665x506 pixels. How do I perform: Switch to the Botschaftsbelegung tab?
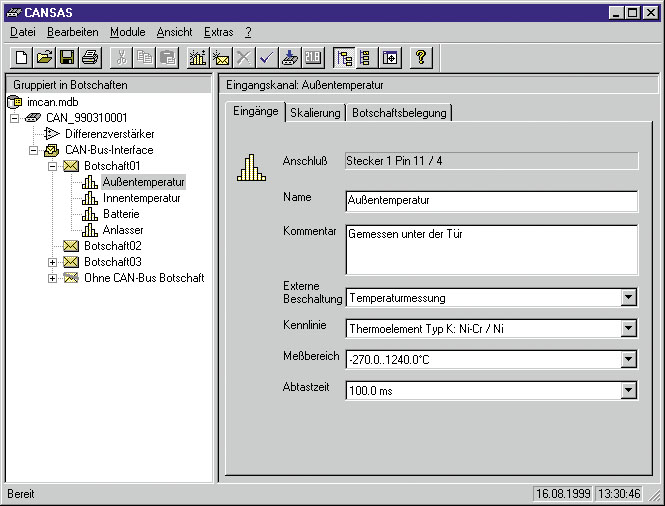point(399,113)
